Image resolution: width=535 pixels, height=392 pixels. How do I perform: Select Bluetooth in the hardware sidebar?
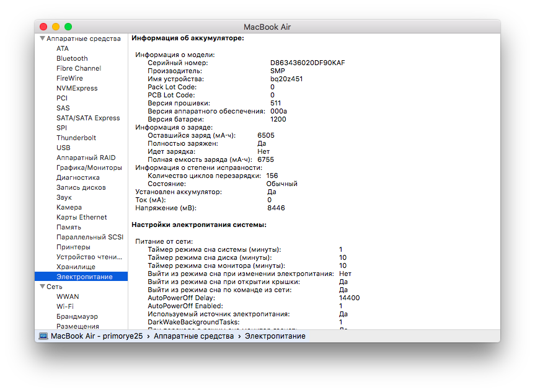tap(72, 58)
